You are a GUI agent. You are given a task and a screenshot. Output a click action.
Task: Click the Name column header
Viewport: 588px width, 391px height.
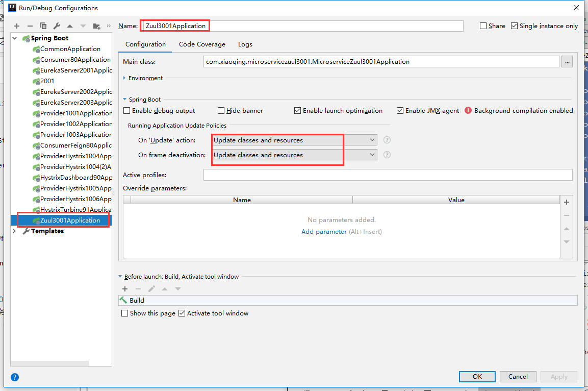[242, 200]
